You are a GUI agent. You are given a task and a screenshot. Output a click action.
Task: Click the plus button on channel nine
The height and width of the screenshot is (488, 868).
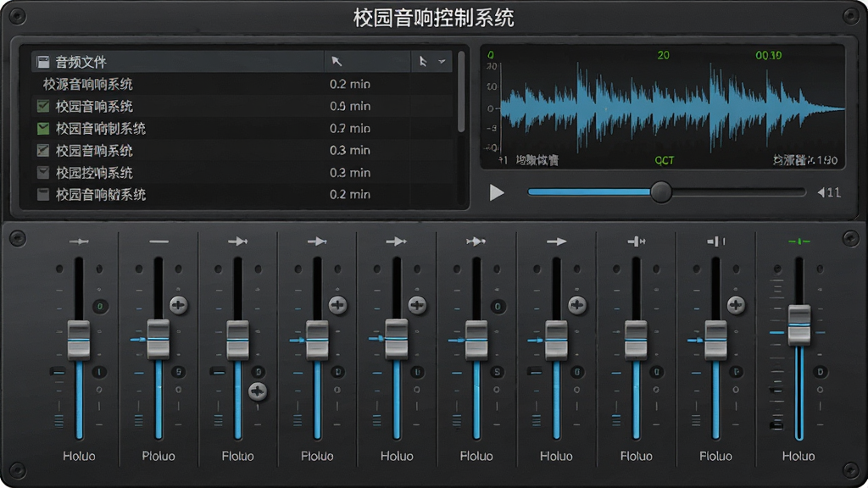[x=736, y=305]
